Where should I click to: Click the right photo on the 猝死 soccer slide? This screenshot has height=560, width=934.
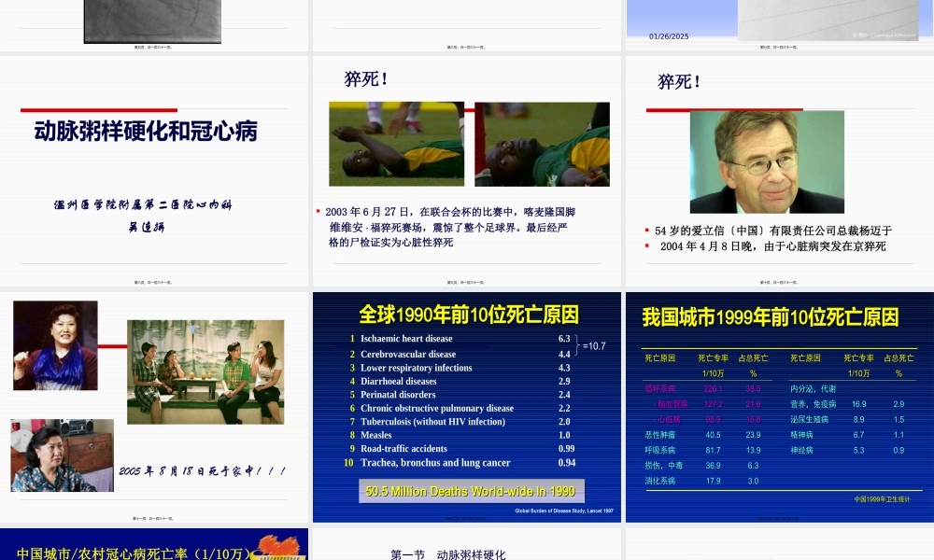(x=542, y=145)
